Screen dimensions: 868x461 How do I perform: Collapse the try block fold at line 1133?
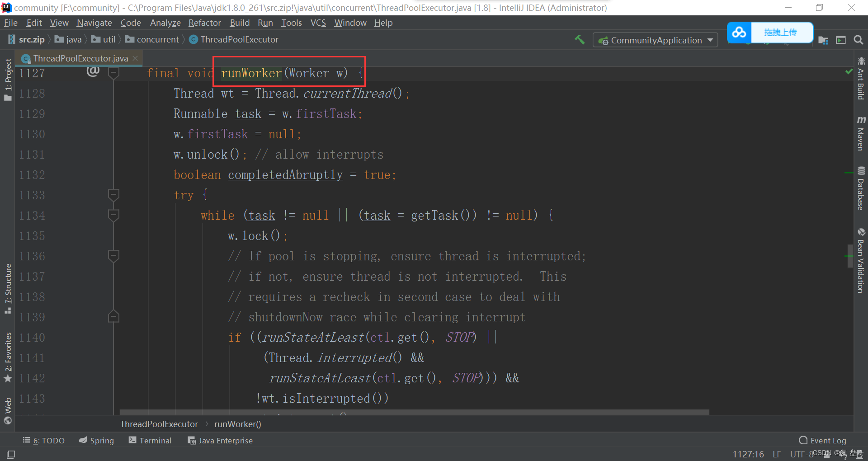(x=113, y=195)
